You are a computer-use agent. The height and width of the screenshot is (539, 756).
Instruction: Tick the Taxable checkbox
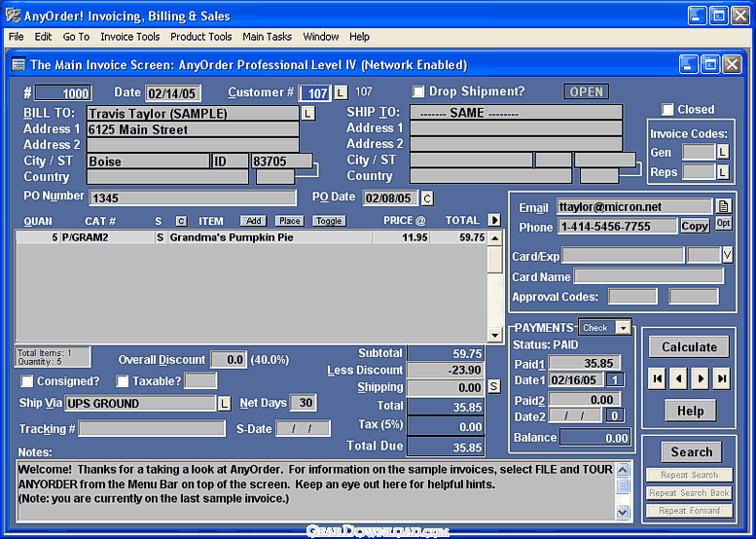coord(123,381)
